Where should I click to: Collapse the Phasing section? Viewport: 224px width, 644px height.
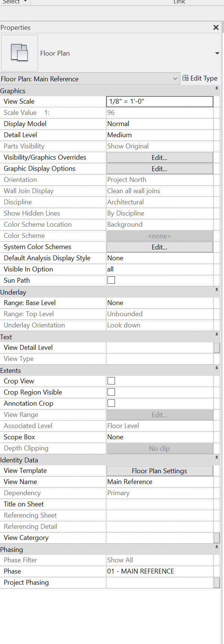coord(217,547)
